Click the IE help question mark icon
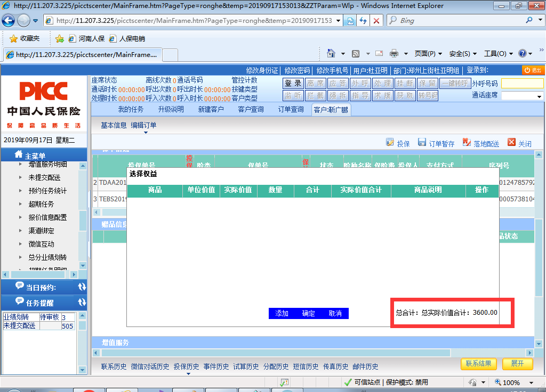This screenshot has height=392, width=546. pyautogui.click(x=523, y=53)
